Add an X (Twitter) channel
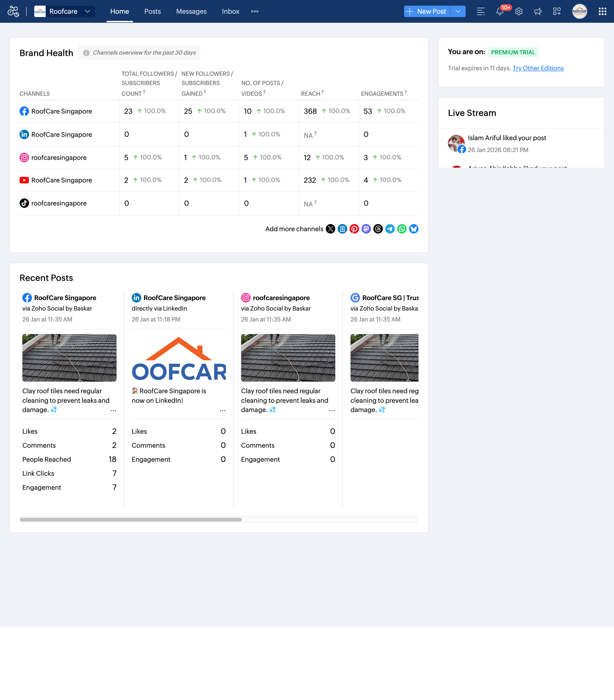 [330, 229]
